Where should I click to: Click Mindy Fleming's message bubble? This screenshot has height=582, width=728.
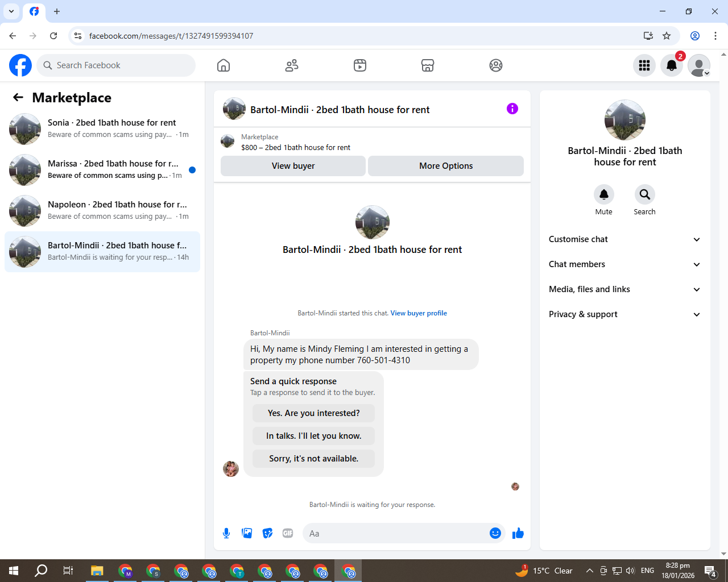click(361, 355)
